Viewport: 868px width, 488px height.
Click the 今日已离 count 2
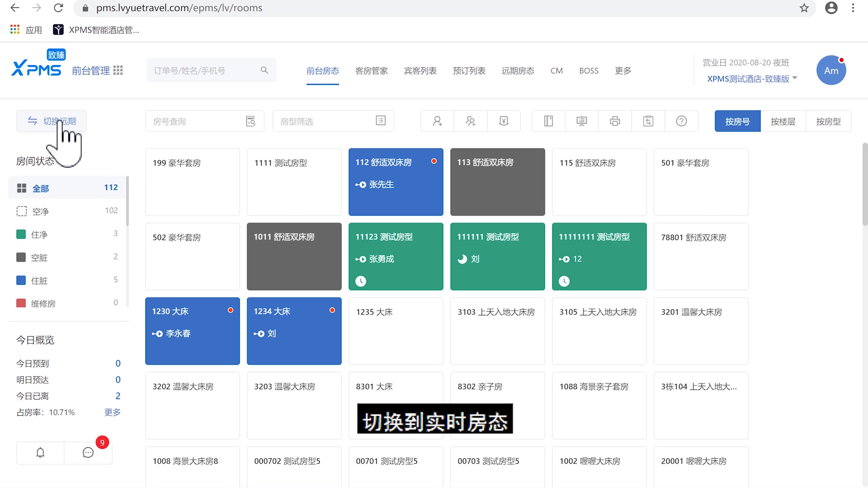point(118,396)
